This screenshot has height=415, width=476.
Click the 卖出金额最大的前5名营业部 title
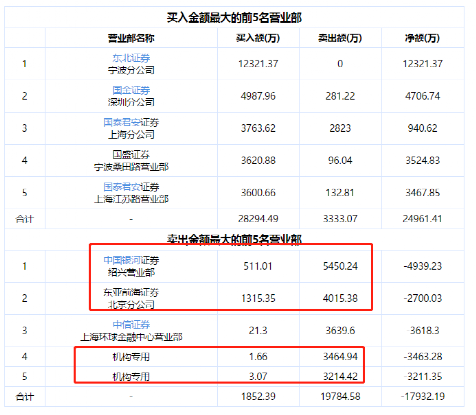[x=234, y=239]
